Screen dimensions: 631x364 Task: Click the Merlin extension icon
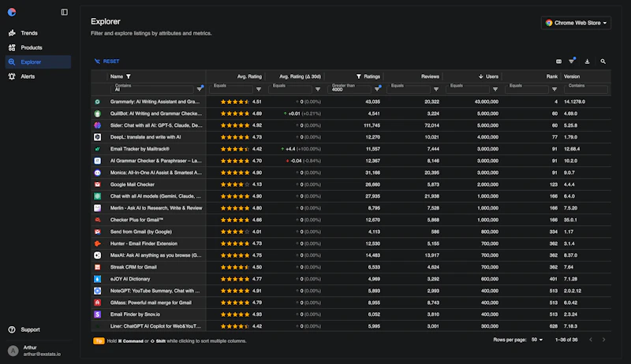[97, 208]
